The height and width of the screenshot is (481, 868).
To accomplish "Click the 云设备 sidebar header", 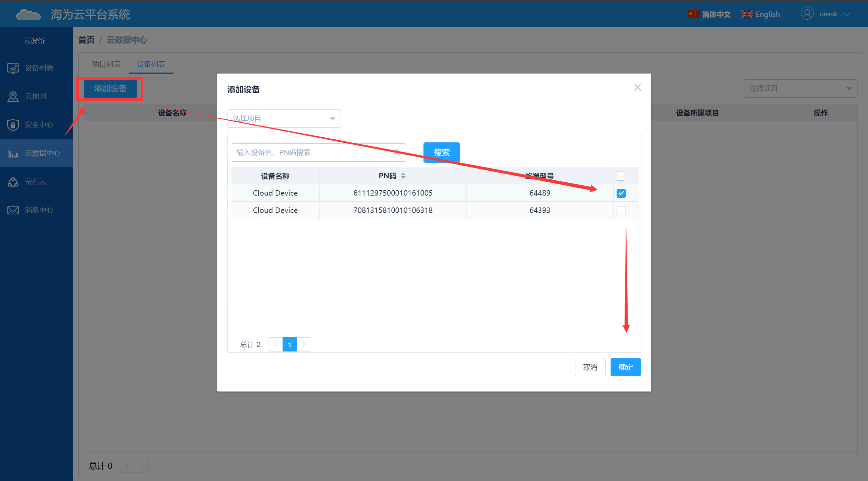I will (x=34, y=41).
